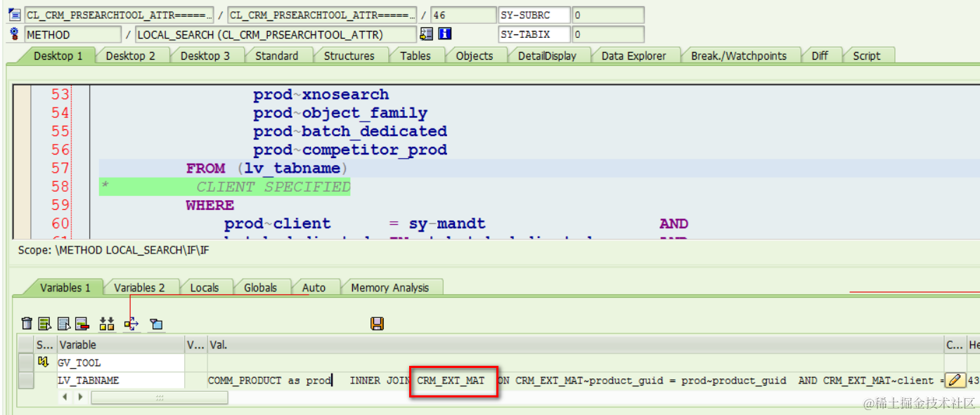The height and width of the screenshot is (415, 980).
Task: Click the blue move-arrows icon in variables toolbar
Action: [131, 323]
